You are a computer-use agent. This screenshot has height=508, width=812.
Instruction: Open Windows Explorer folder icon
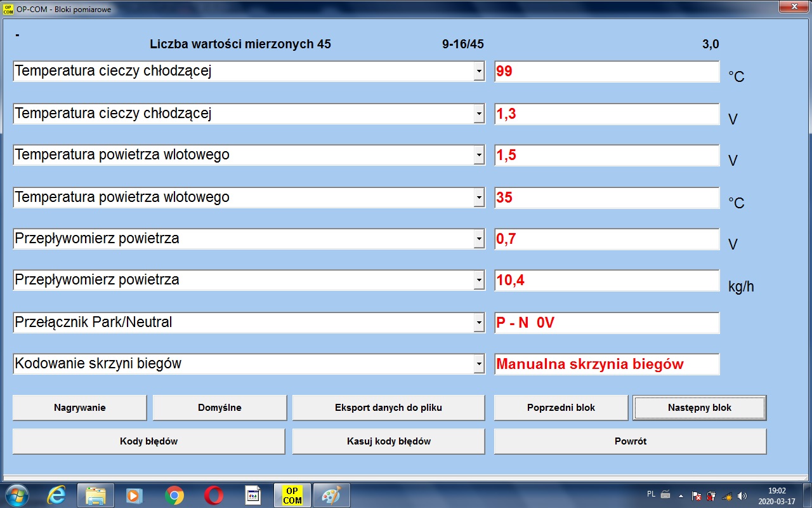pyautogui.click(x=96, y=495)
